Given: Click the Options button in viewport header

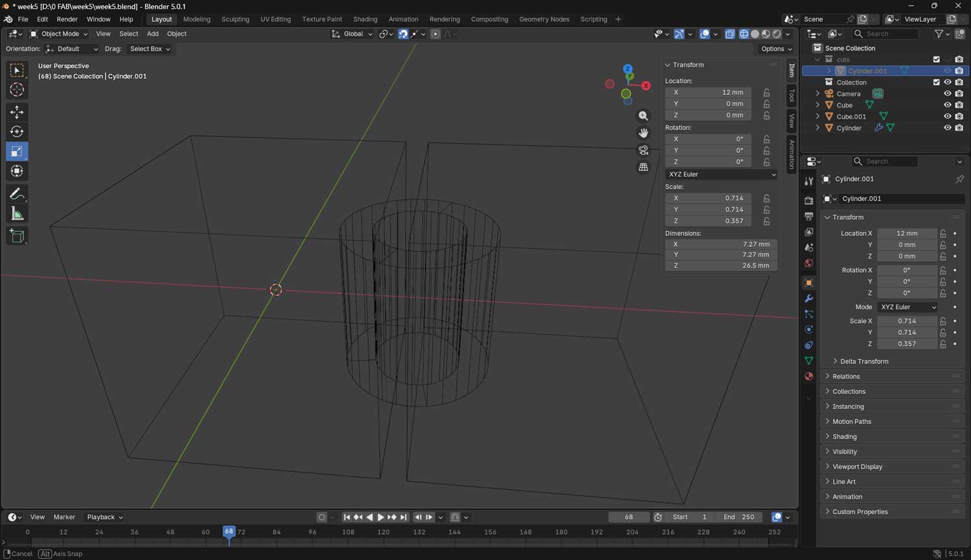Looking at the screenshot, I should click(x=776, y=49).
